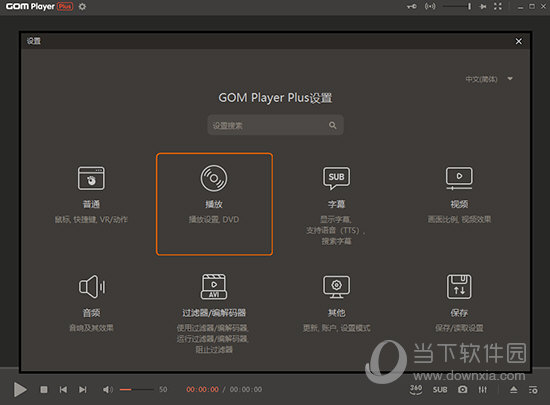Click the GOM Player Plus logo
This screenshot has height=405, width=550.
tap(40, 7)
